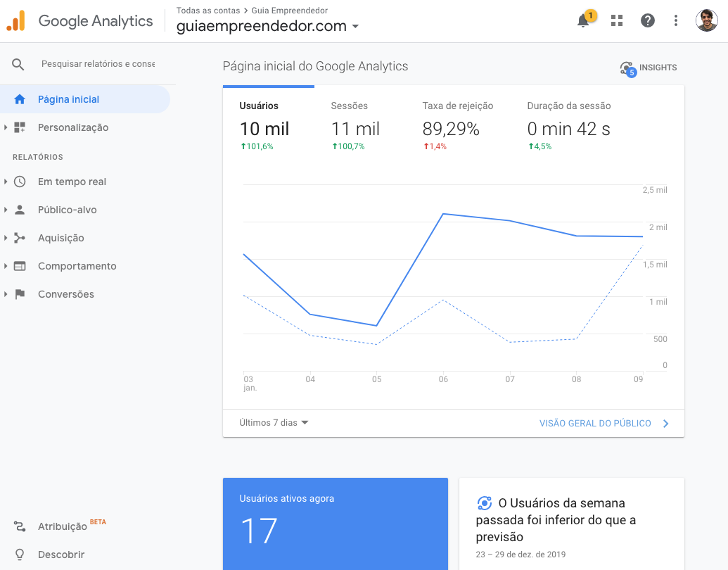Screen dimensions: 728x570
Task: Click the home icon beside Página inicial
Action: point(20,99)
